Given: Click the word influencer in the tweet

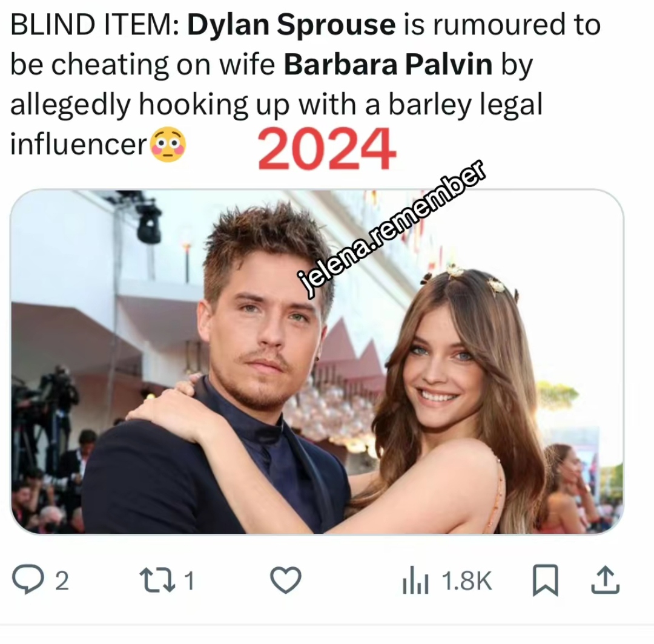Looking at the screenshot, I should (x=79, y=144).
